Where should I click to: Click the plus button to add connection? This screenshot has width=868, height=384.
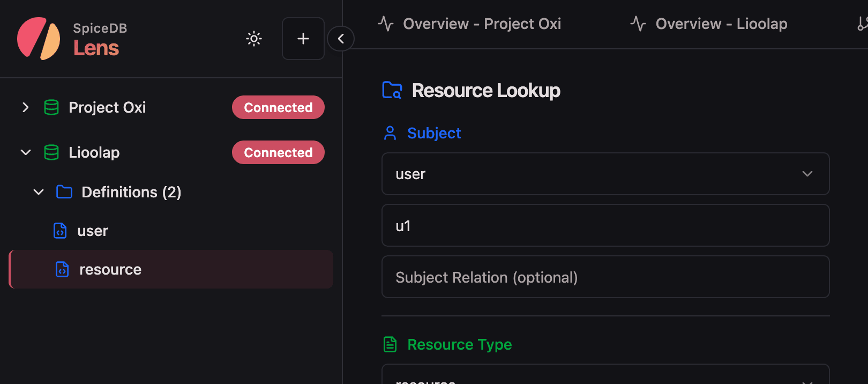tap(303, 39)
